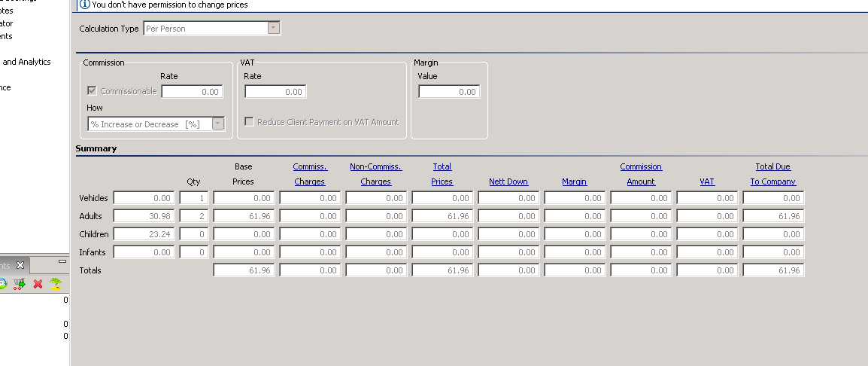Click the 'You don't have permission' message

[x=170, y=5]
